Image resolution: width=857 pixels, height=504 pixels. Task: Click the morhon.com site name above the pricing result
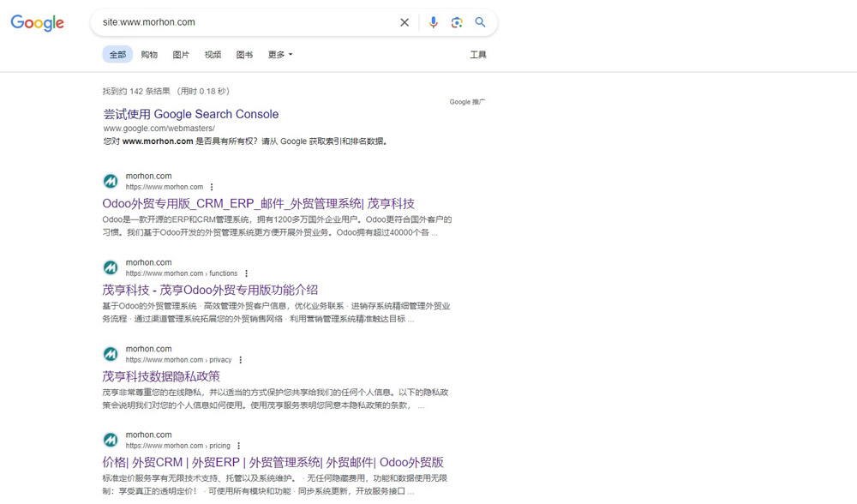(x=148, y=435)
